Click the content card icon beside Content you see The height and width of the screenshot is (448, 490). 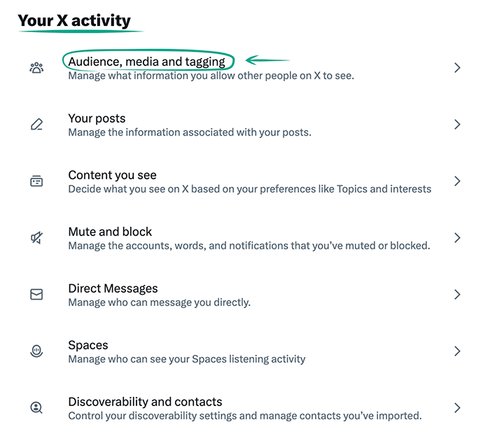(x=36, y=181)
